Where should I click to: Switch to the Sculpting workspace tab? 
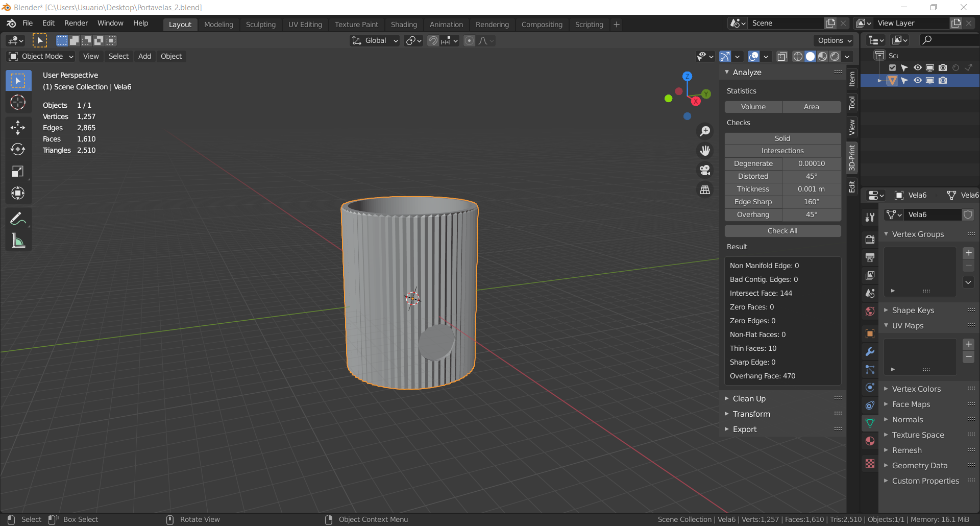[x=260, y=25]
